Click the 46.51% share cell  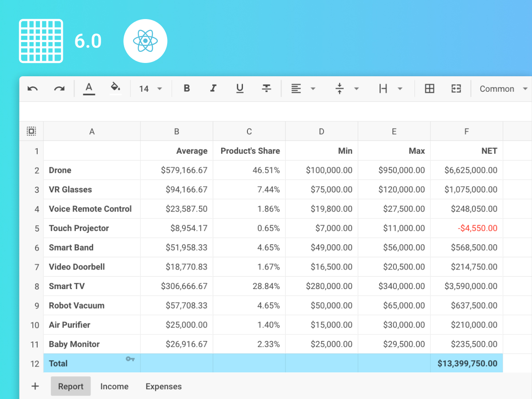click(x=249, y=170)
